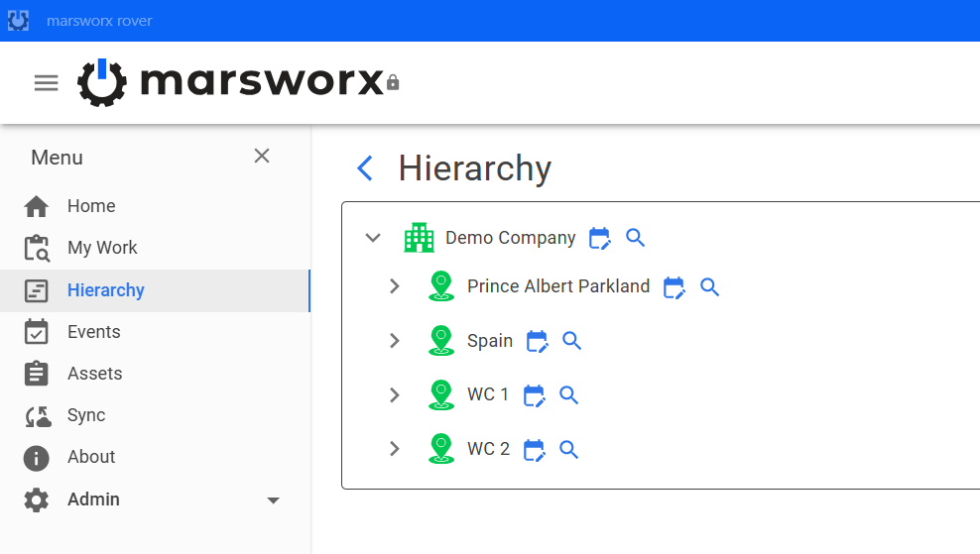The image size is (980, 554).
Task: Click the Demo Company building icon
Action: coord(419,237)
